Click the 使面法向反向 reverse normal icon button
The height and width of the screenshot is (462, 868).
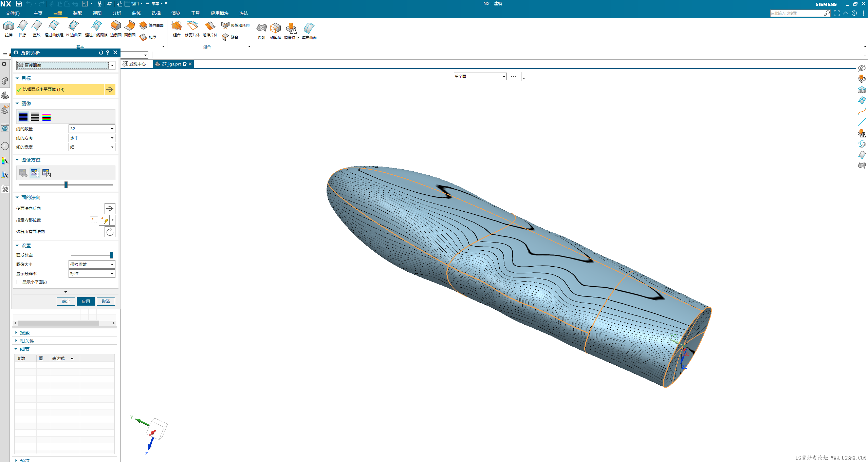click(110, 209)
